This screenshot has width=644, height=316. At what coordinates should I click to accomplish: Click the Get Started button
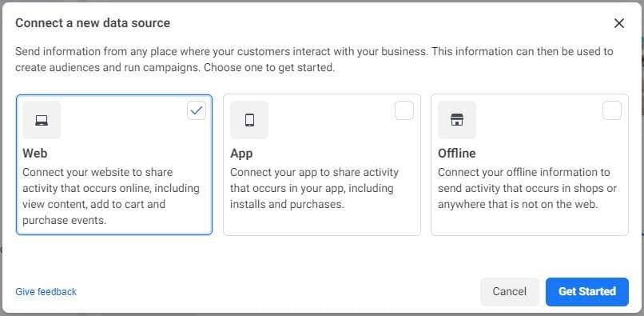click(587, 292)
